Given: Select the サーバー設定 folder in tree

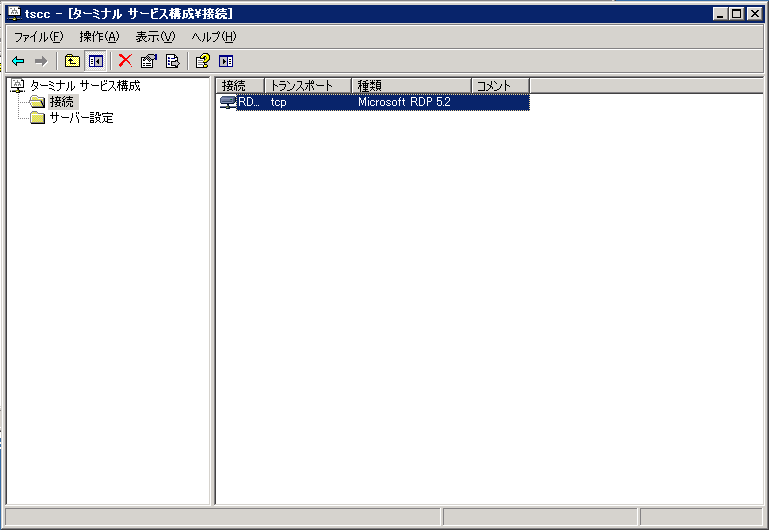Looking at the screenshot, I should [81, 118].
